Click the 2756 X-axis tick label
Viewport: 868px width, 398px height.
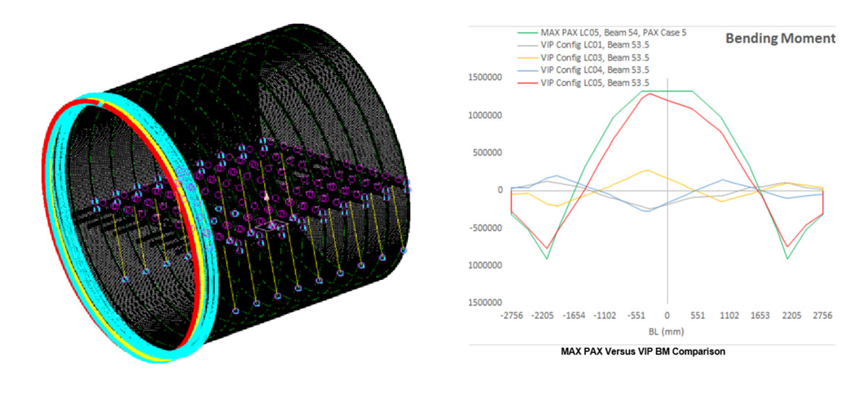822,316
